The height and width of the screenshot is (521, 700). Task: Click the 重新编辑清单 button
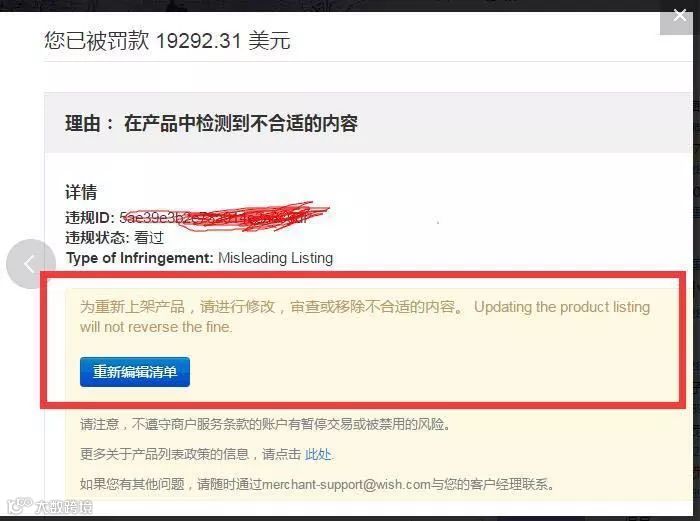135,372
